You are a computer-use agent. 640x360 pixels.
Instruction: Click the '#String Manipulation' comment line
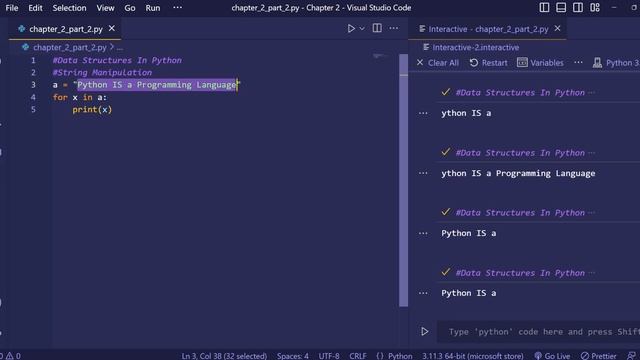point(102,73)
